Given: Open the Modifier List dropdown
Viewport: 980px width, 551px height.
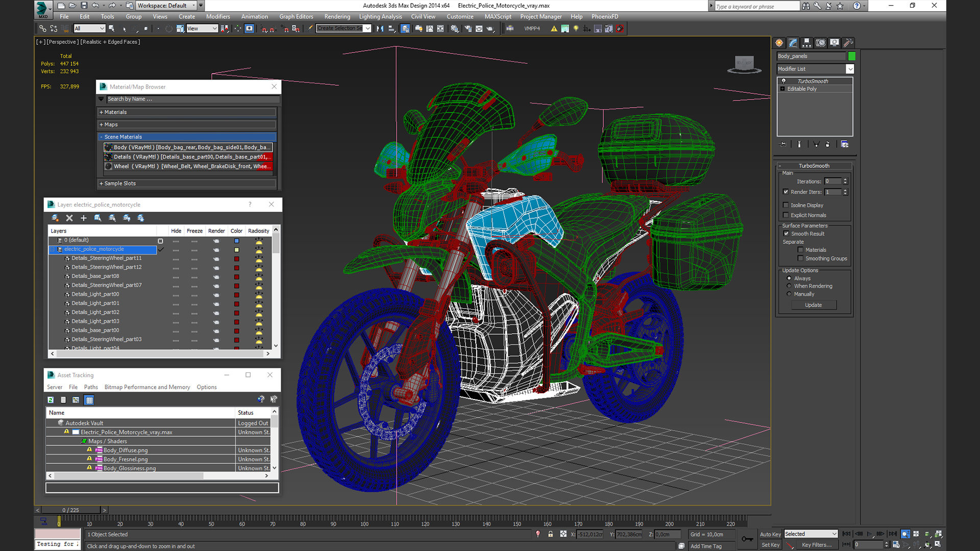Looking at the screenshot, I should [815, 69].
